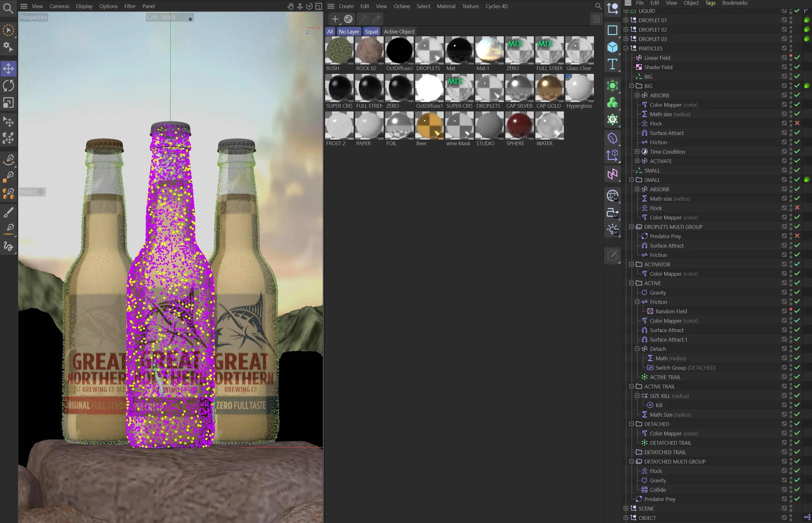This screenshot has width=812, height=523.
Task: Expand the DROPLET 01 object
Action: coord(626,20)
